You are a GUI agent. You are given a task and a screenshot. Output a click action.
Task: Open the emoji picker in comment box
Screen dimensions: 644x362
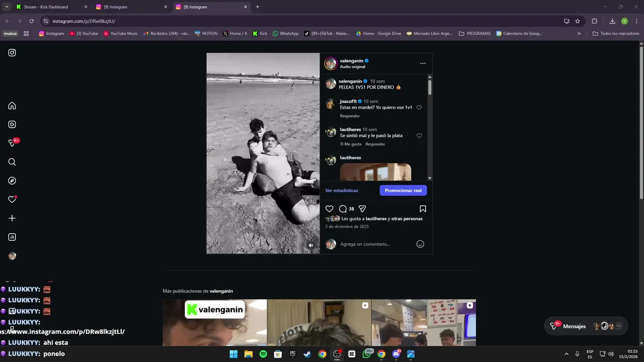(x=420, y=244)
